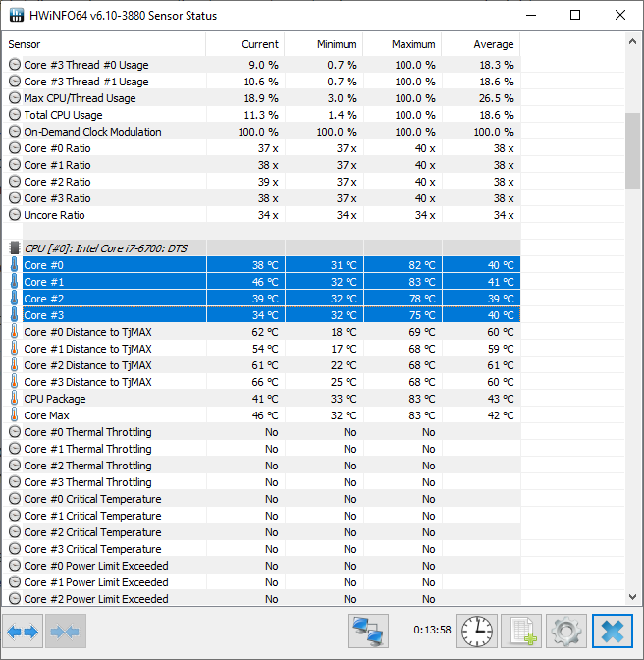Image resolution: width=644 pixels, height=660 pixels.
Task: Click clock icon beside Core #3 Critical Temperature
Action: pos(15,549)
